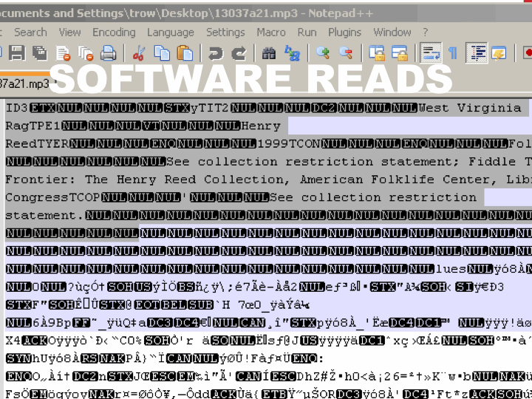
Task: Print the current document
Action: (109, 53)
